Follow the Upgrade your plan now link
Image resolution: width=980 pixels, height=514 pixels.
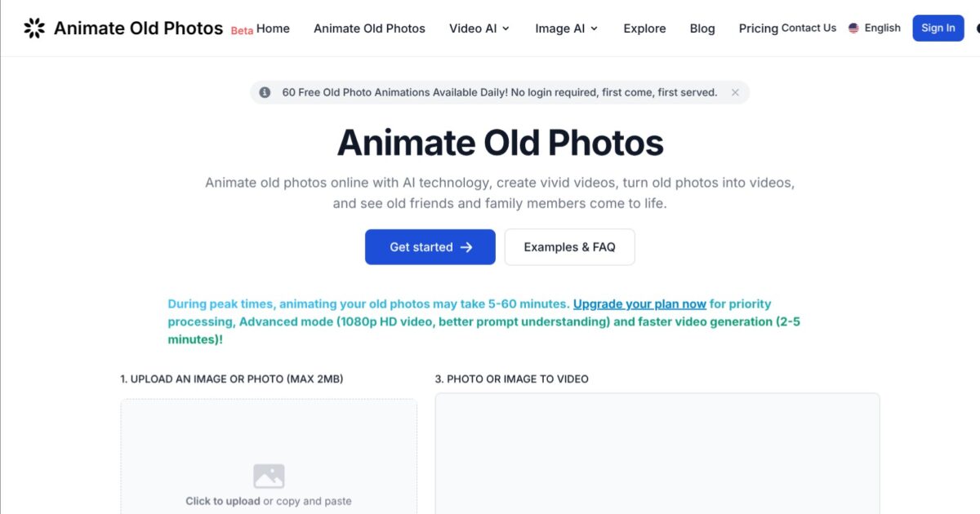(639, 304)
